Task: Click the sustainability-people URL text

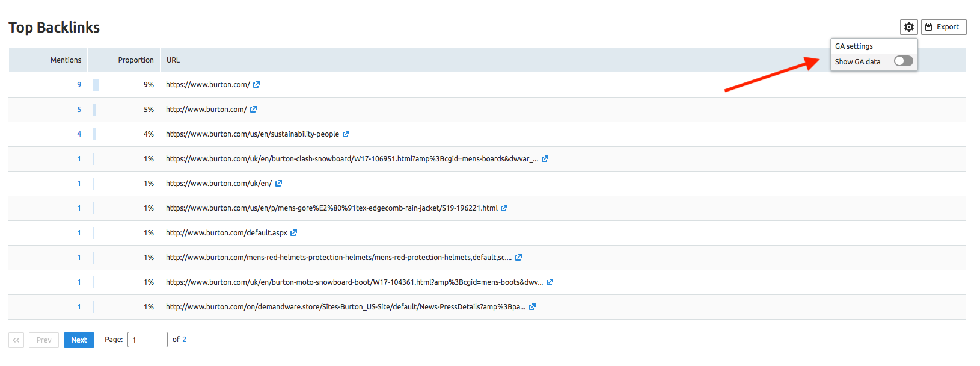Action: 253,134
